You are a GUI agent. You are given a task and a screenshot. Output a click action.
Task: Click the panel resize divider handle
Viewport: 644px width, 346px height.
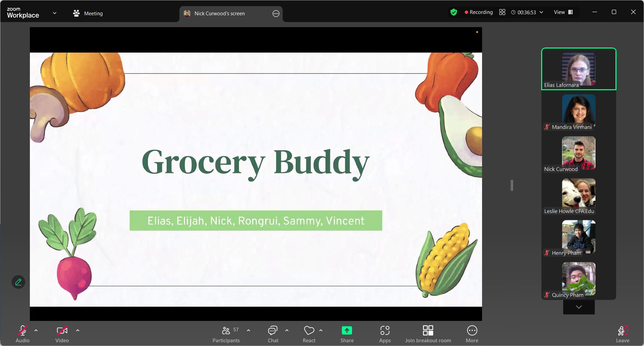[x=512, y=185]
